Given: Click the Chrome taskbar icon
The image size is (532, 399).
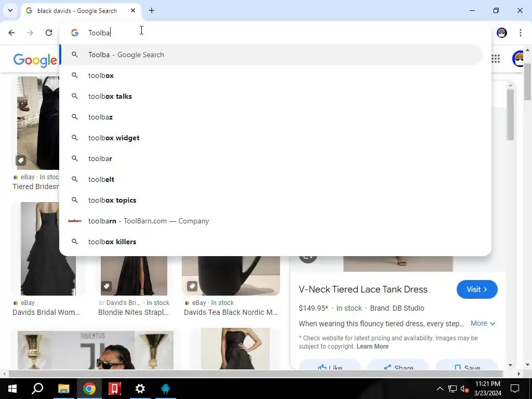Looking at the screenshot, I should click(89, 389).
